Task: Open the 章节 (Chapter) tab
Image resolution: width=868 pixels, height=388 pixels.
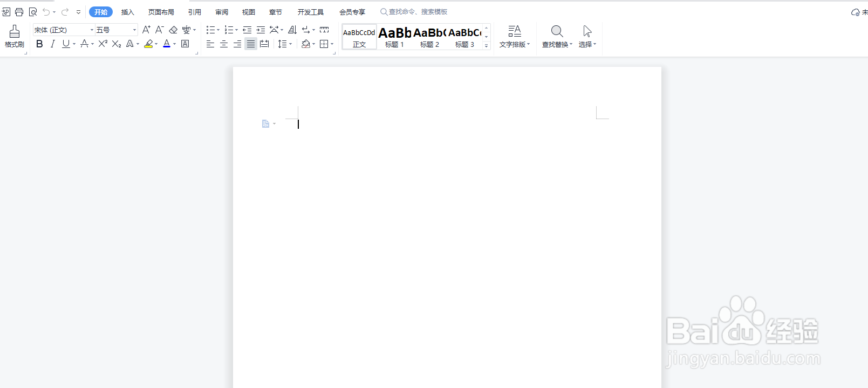Action: click(276, 12)
